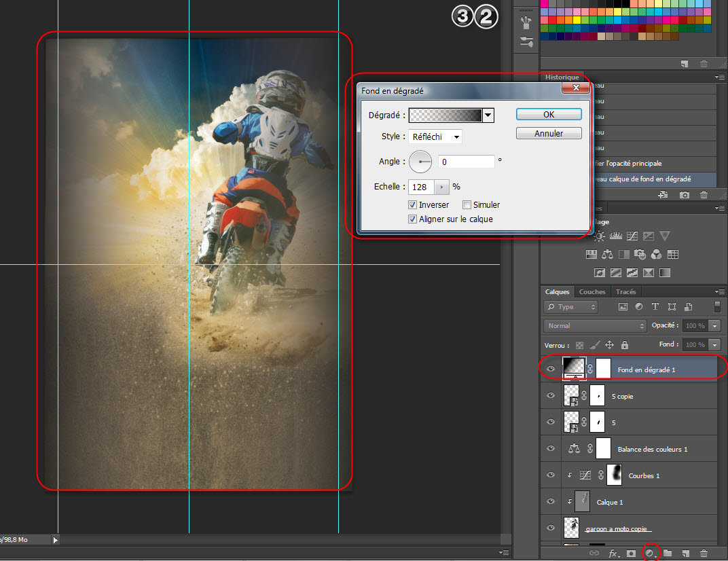Screen dimensions: 728x561
Task: Switch to the Couches tab
Action: coord(591,292)
